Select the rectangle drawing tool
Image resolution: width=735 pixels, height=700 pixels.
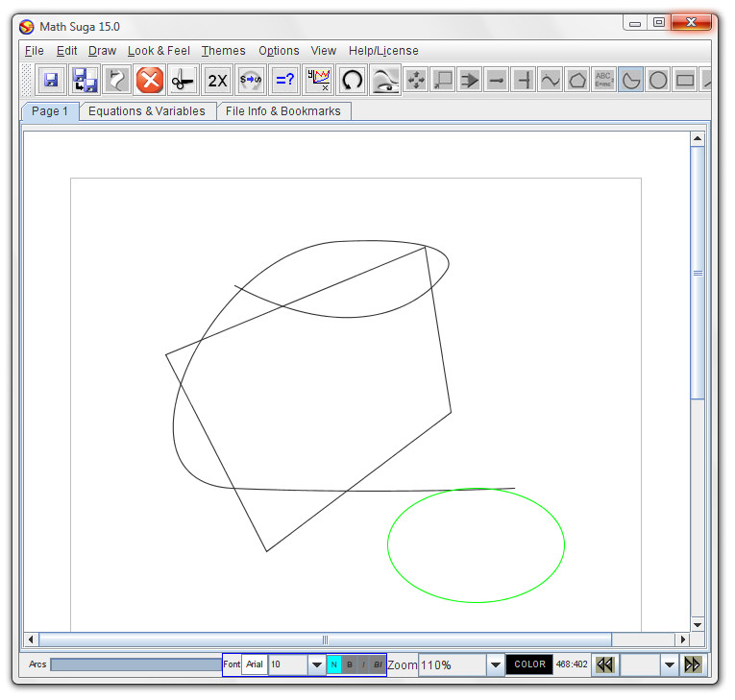click(685, 80)
